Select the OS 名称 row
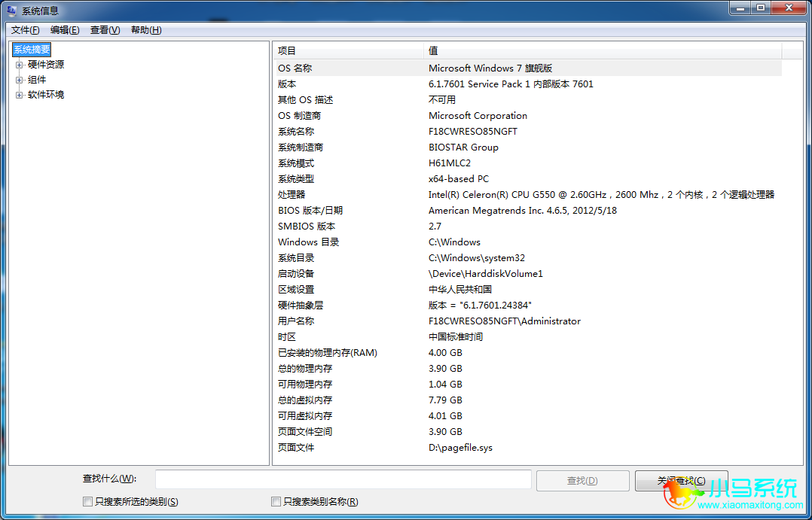The image size is (812, 520). [x=527, y=68]
